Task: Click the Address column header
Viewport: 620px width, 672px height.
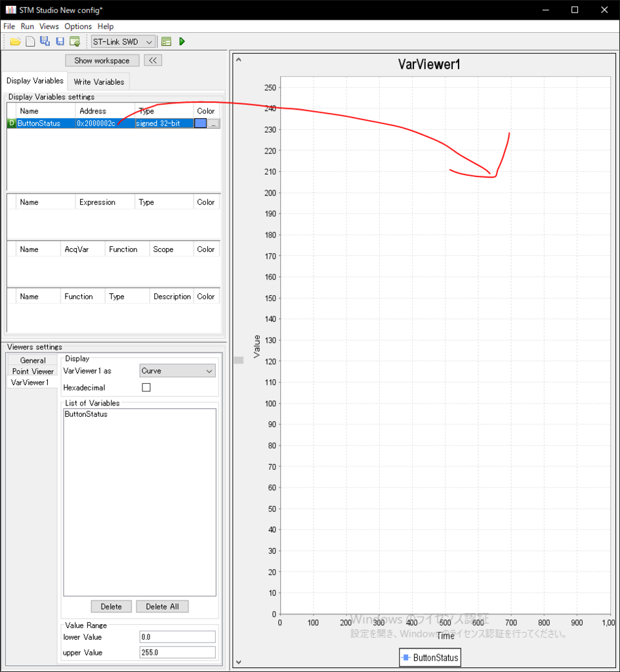Action: pos(105,111)
